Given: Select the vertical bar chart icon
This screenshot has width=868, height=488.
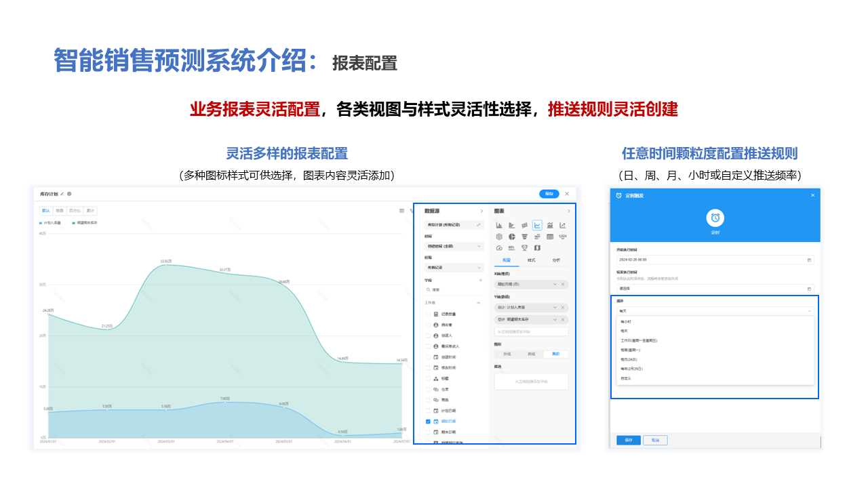Looking at the screenshot, I should (499, 225).
